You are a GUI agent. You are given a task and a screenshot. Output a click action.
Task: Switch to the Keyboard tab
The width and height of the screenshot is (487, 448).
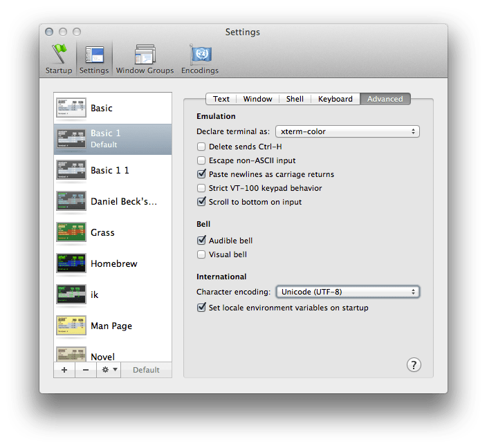(x=336, y=99)
